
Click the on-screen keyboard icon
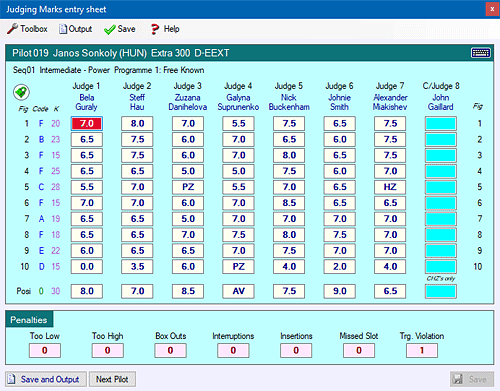click(x=481, y=53)
